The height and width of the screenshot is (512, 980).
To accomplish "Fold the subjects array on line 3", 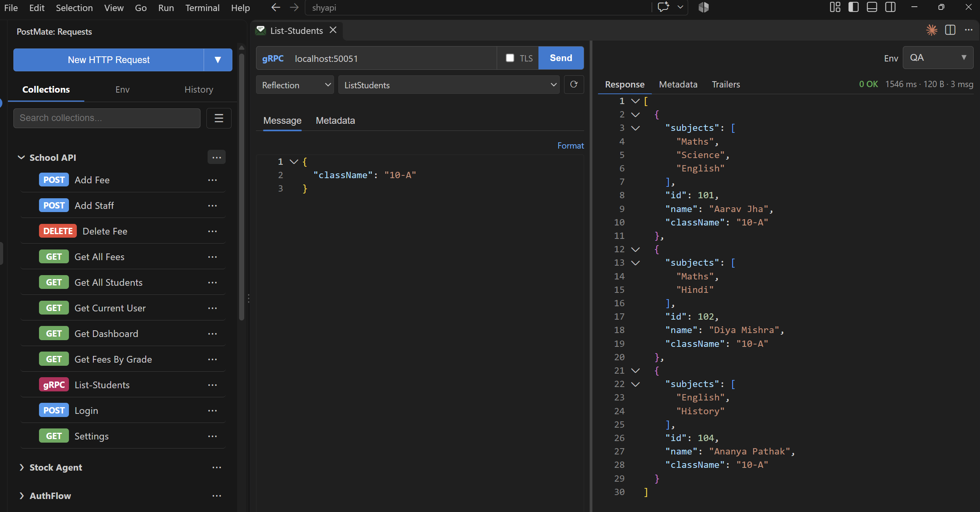I will pos(635,128).
